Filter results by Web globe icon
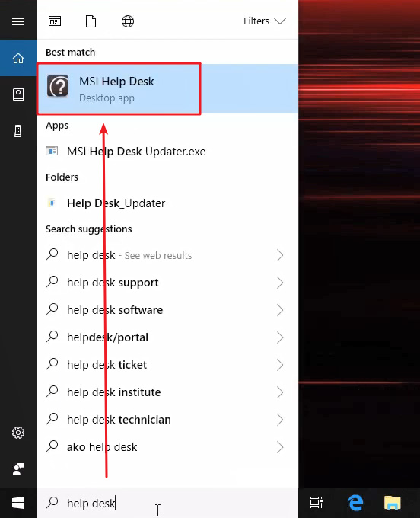The width and height of the screenshot is (420, 518). (x=128, y=21)
